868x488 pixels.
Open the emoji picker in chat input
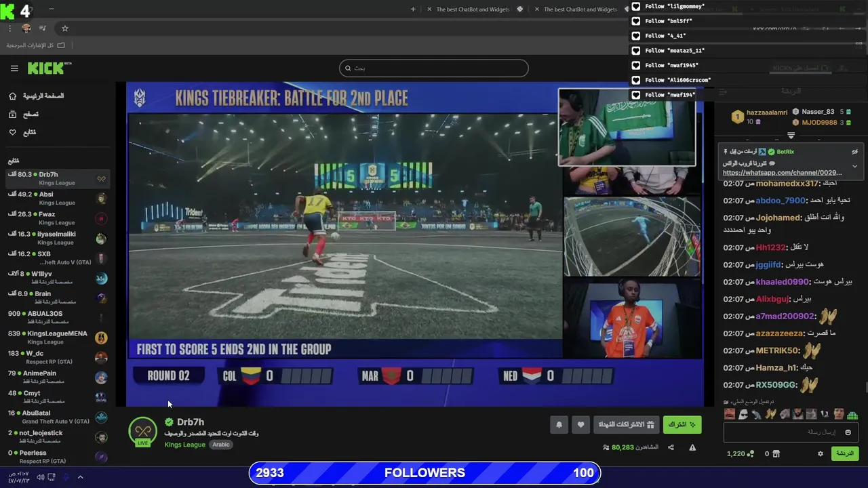pos(848,432)
